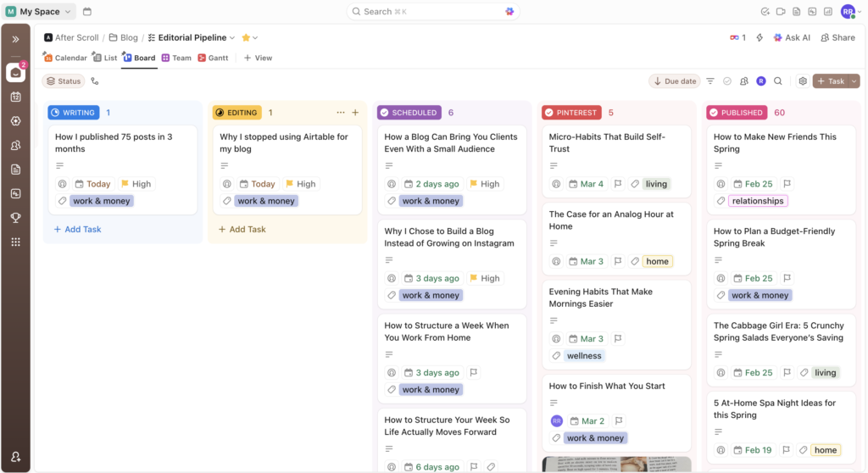Click the record clip camera icon

coord(781,12)
